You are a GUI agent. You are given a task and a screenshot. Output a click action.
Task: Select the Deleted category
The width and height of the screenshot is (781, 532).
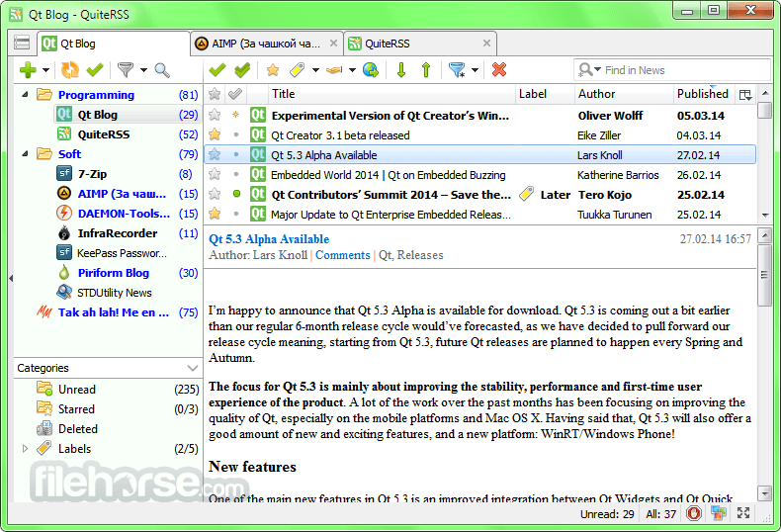click(108, 429)
